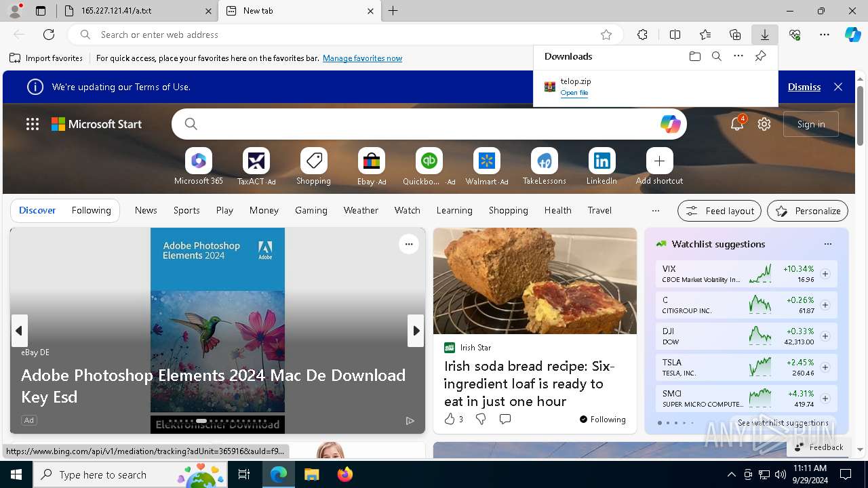Click Import favorites
The width and height of the screenshot is (868, 488).
tap(46, 58)
